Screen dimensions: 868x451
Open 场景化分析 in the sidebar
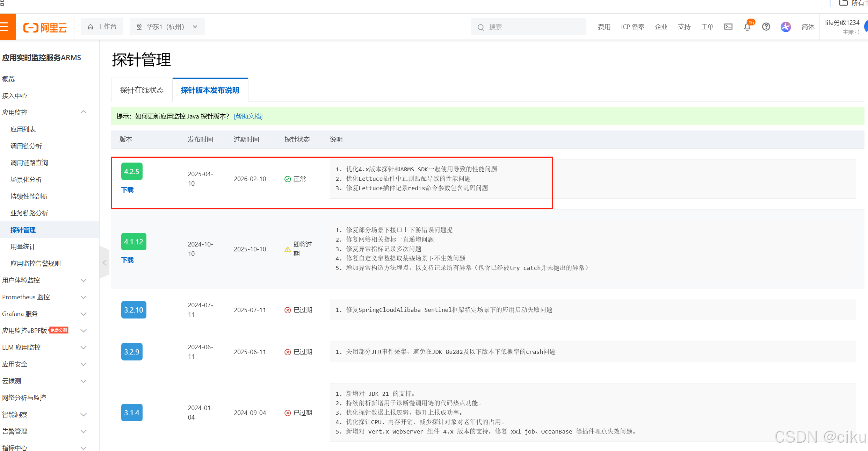pyautogui.click(x=26, y=180)
